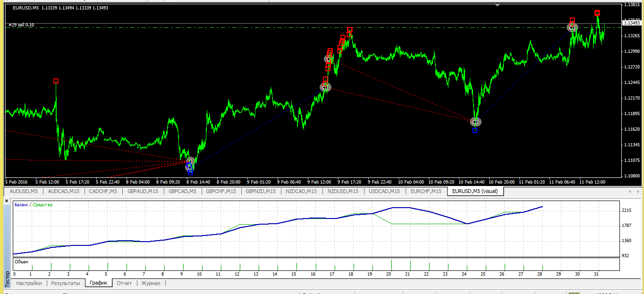Click price scale value 1.13815
Viewport: 644px width, 294px height.
pyautogui.click(x=631, y=5)
